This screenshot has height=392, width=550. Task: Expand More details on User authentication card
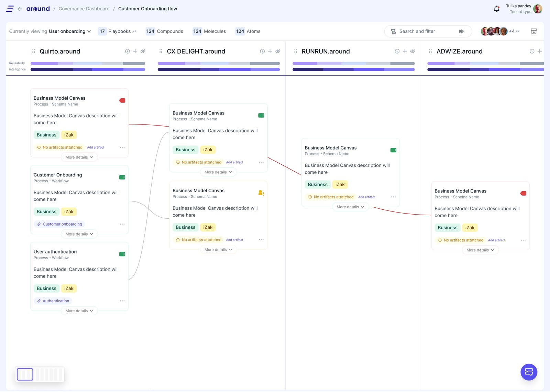click(x=79, y=311)
